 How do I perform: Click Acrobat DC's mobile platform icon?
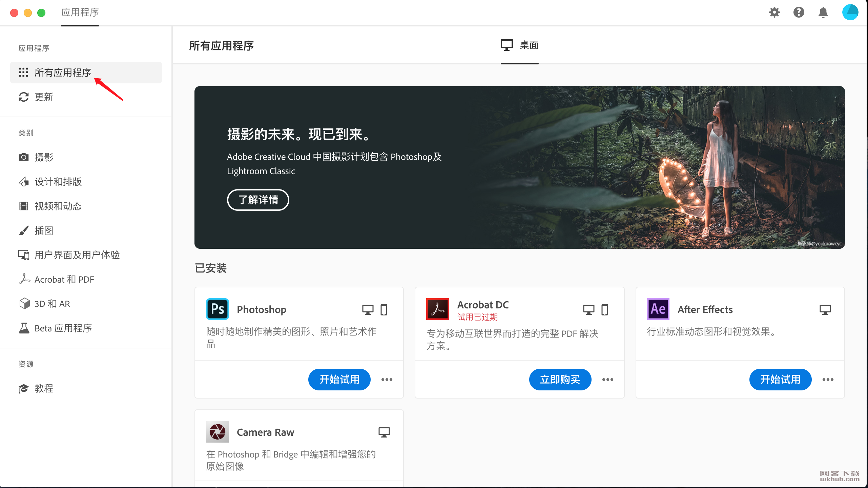coord(605,309)
